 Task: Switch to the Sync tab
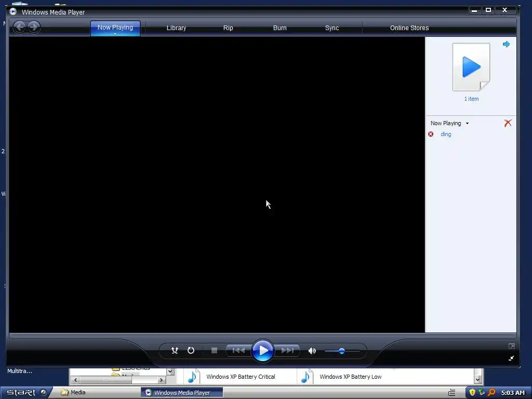tap(332, 28)
